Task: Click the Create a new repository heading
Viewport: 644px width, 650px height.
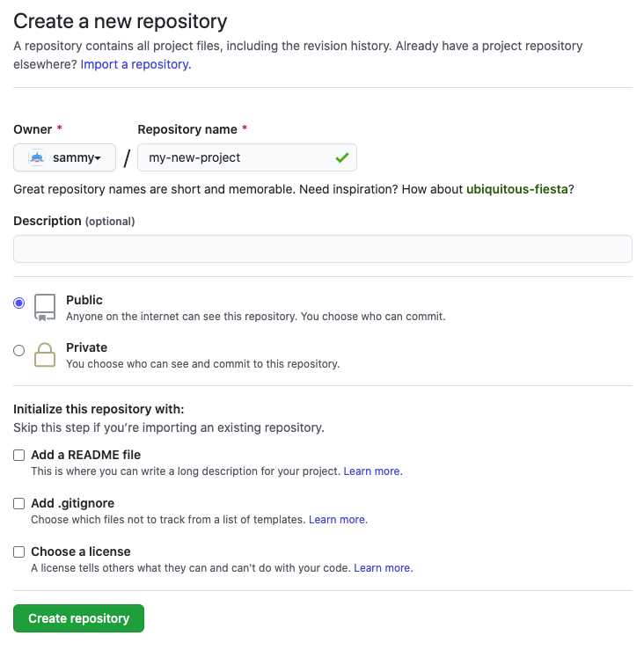Action: click(x=121, y=22)
